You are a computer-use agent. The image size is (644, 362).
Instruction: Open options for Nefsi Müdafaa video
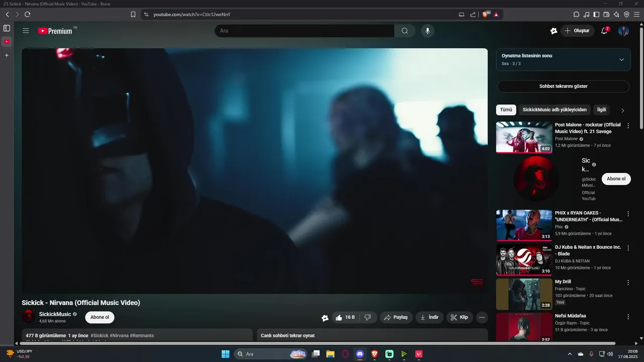(628, 317)
